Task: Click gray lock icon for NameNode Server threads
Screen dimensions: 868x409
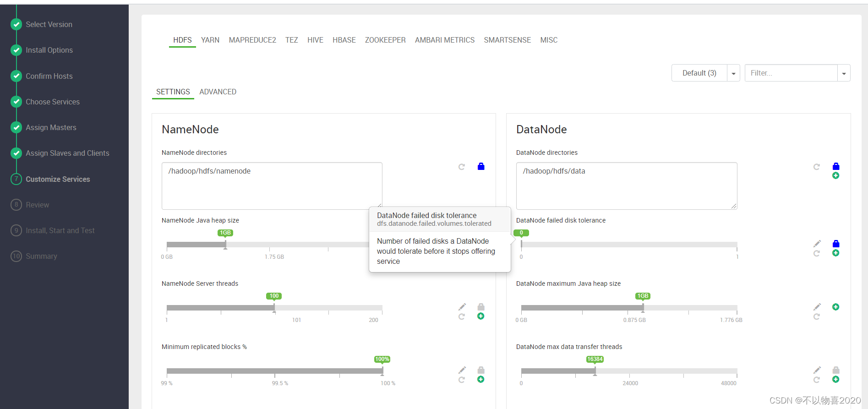Action: pos(481,306)
